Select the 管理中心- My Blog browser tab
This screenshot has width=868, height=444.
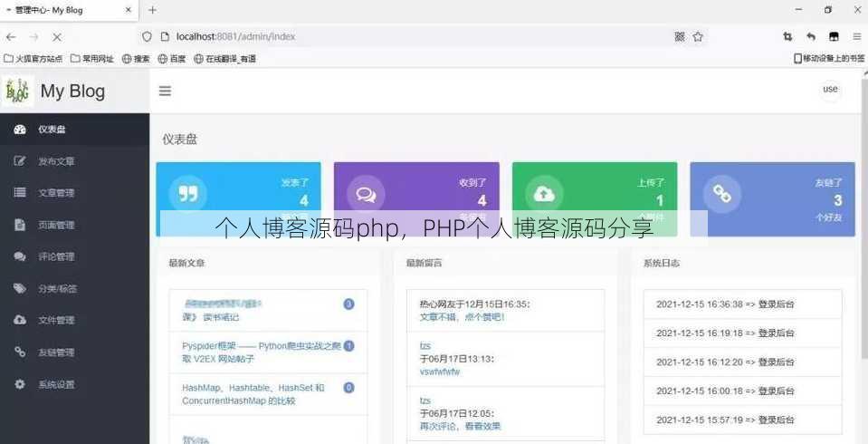(68, 10)
